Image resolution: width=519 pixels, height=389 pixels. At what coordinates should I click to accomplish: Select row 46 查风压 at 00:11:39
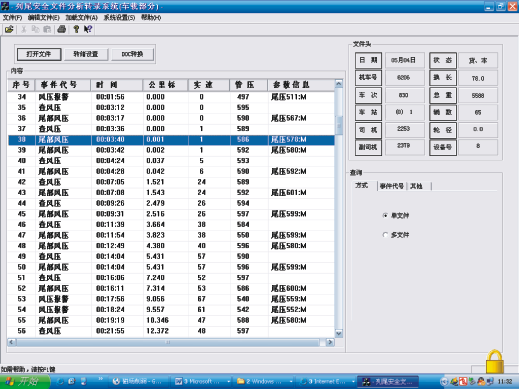[171, 225]
